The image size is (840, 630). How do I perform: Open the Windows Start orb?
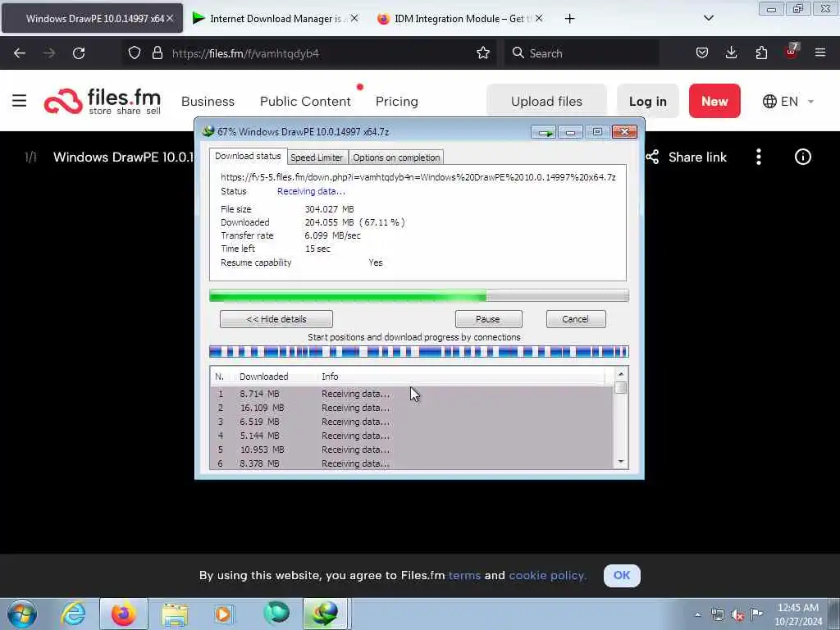(x=22, y=614)
